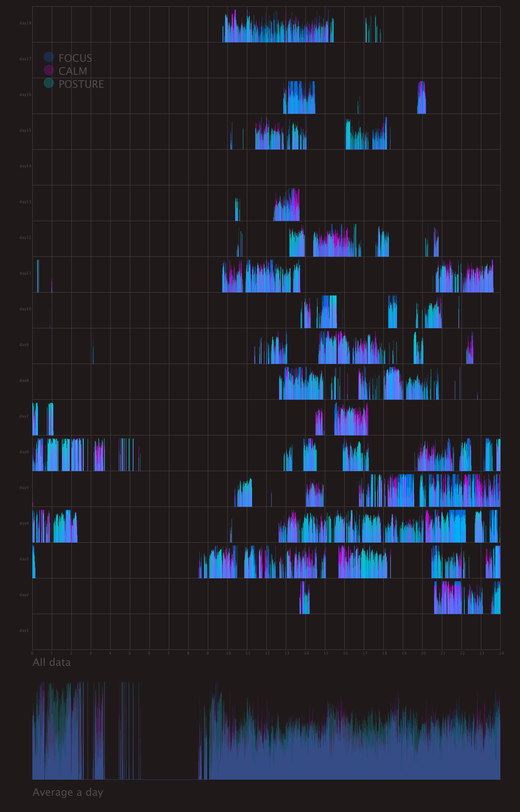Click the blue FOCUS legend circle
Screen dimensions: 520x812
(x=49, y=57)
